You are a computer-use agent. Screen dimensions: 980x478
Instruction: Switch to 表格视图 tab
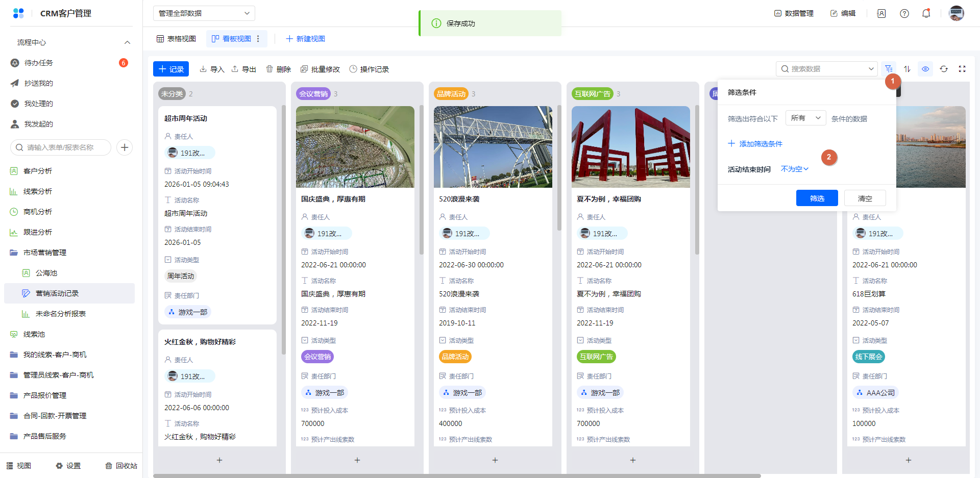coord(176,39)
